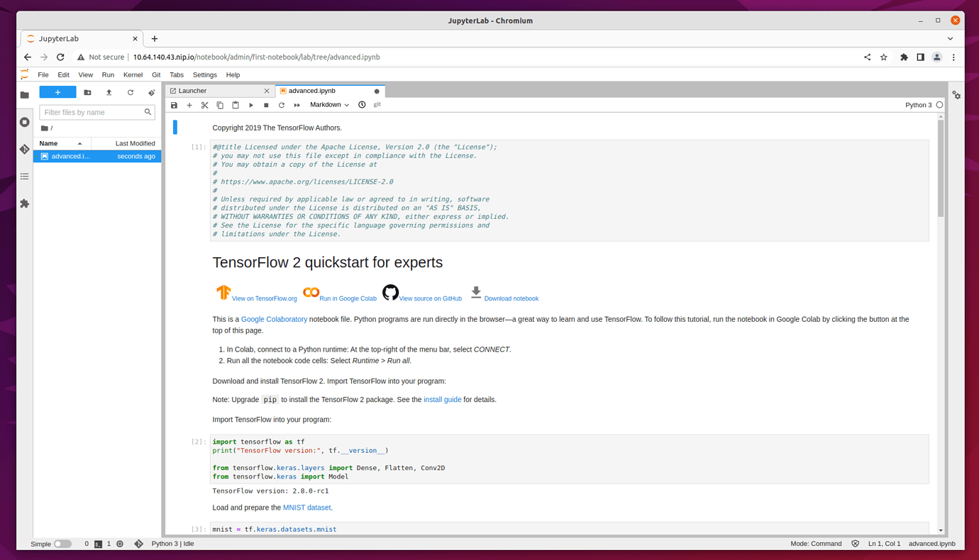Click the blue New Launcher plus button
This screenshot has width=979, height=560.
[57, 92]
